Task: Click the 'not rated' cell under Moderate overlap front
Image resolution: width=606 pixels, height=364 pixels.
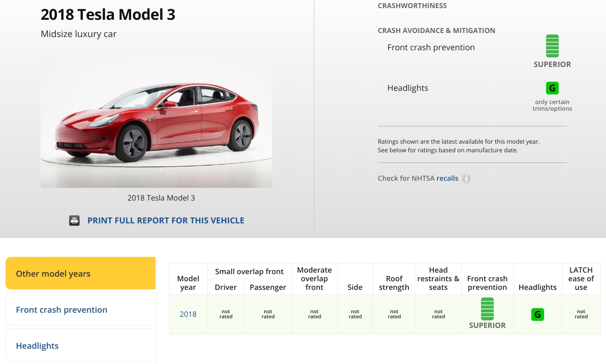Action: (x=314, y=314)
